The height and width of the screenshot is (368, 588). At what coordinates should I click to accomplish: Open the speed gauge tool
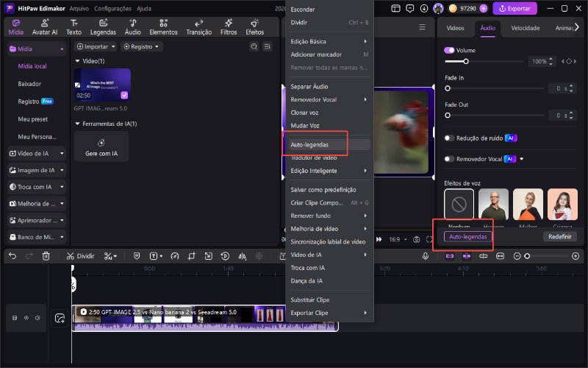point(175,256)
